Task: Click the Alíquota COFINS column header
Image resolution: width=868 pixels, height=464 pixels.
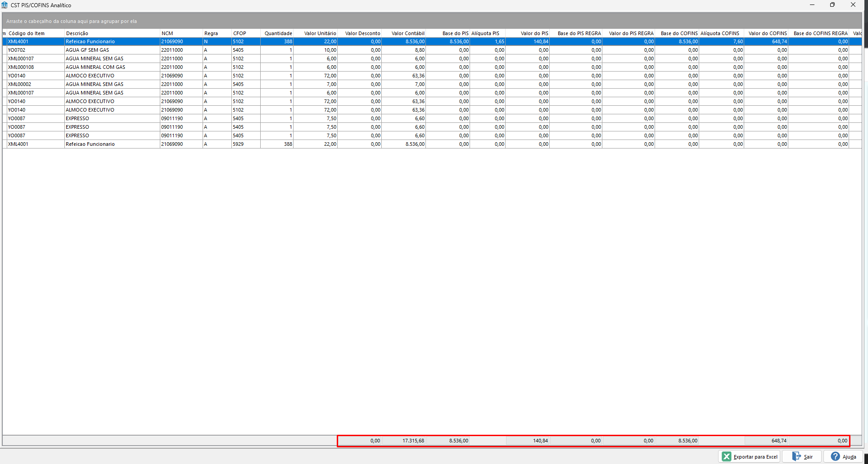Action: pyautogui.click(x=722, y=33)
